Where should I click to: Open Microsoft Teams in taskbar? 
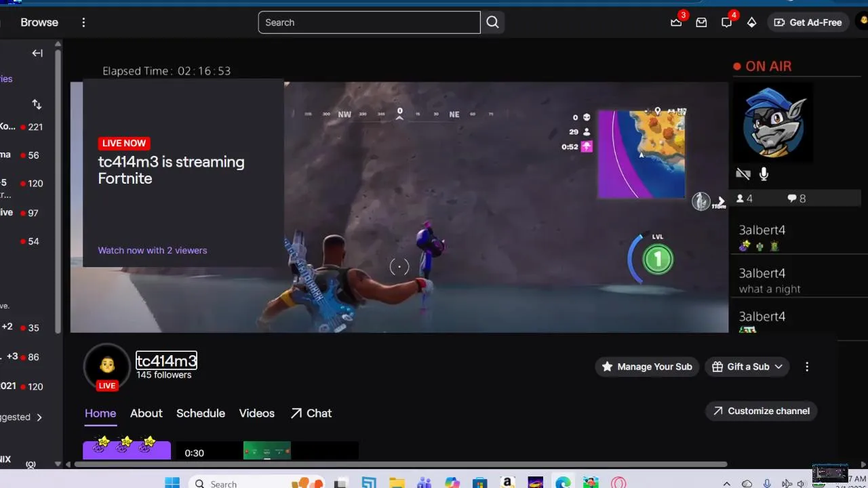tap(425, 483)
